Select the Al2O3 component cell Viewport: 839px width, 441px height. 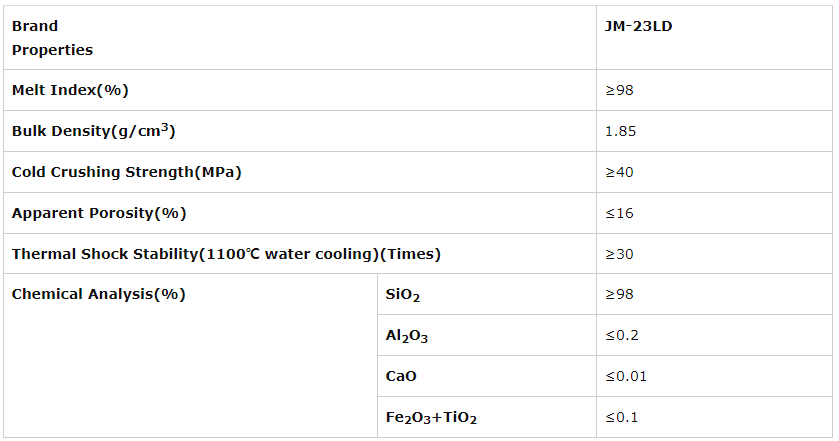(407, 337)
